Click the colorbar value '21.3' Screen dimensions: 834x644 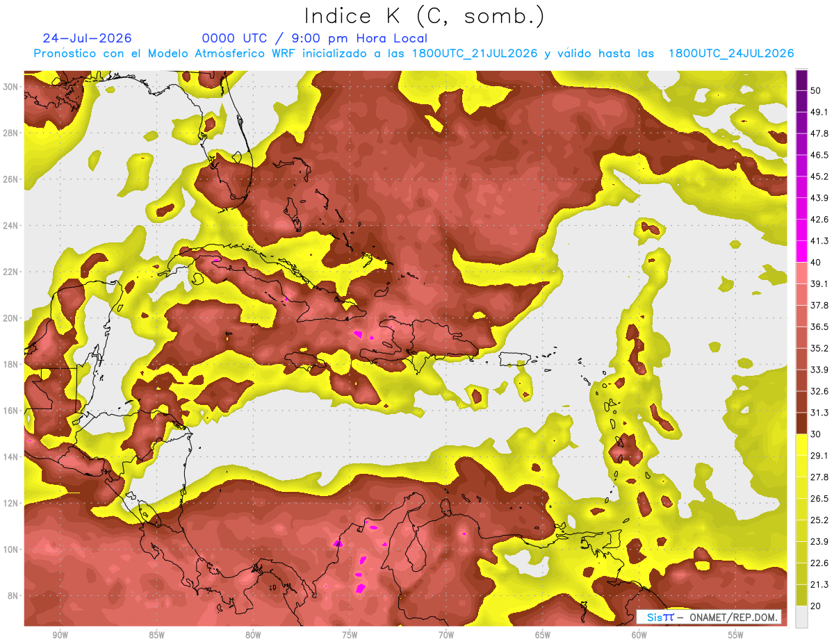click(819, 585)
